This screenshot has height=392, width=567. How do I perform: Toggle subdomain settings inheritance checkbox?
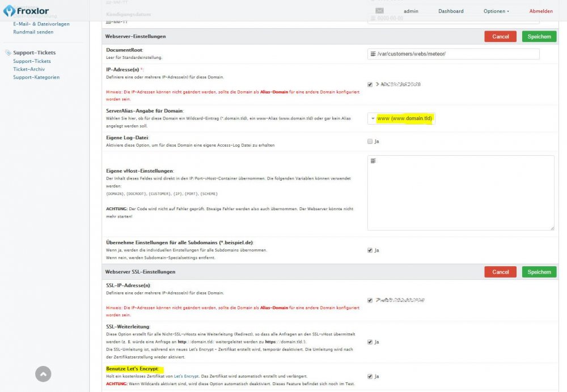click(x=370, y=250)
